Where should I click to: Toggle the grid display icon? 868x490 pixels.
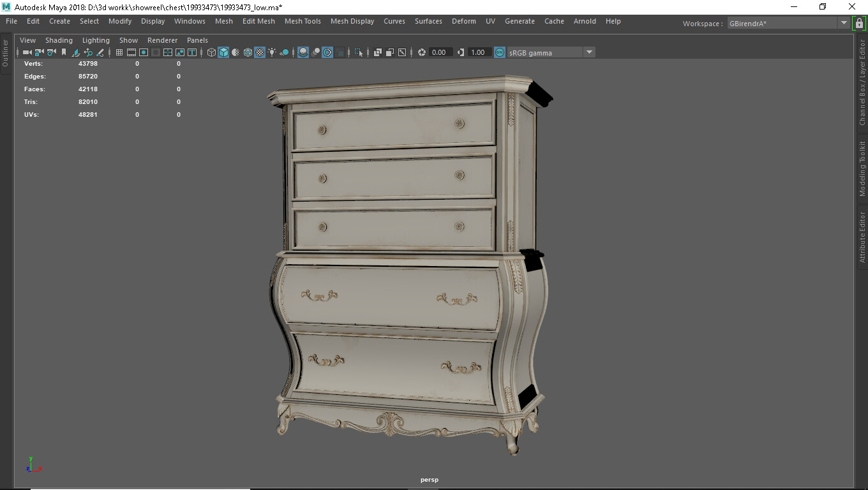(119, 52)
